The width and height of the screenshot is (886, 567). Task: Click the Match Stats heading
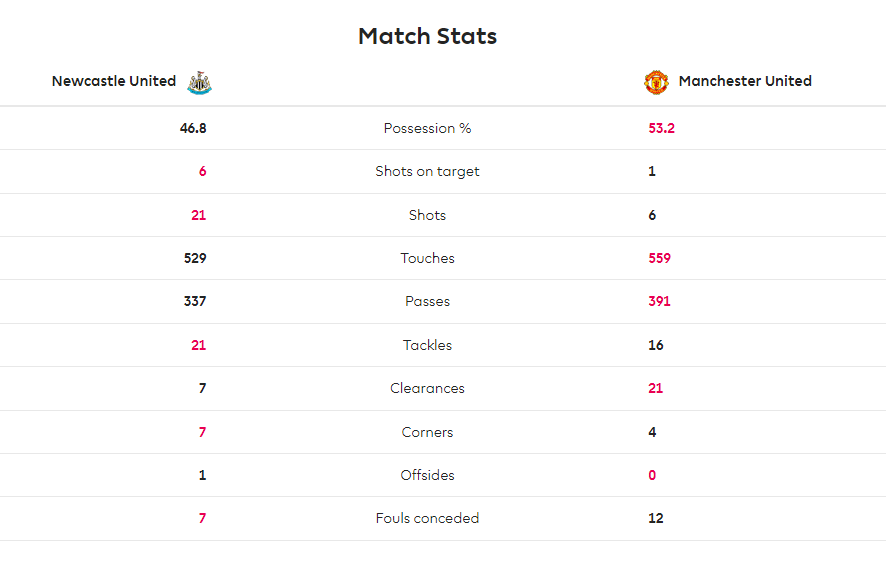click(428, 36)
